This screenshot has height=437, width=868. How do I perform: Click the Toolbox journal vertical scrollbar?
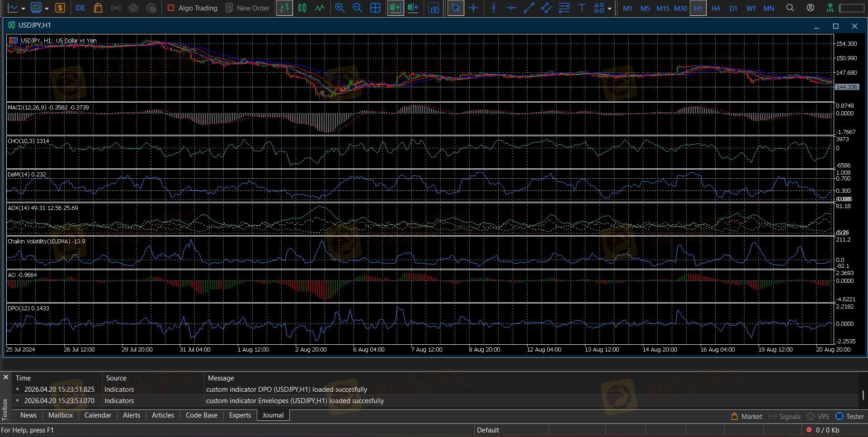tap(863, 395)
